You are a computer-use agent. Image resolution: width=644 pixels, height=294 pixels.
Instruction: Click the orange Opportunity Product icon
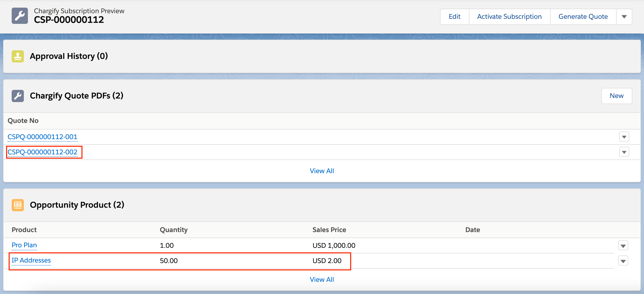(x=18, y=205)
